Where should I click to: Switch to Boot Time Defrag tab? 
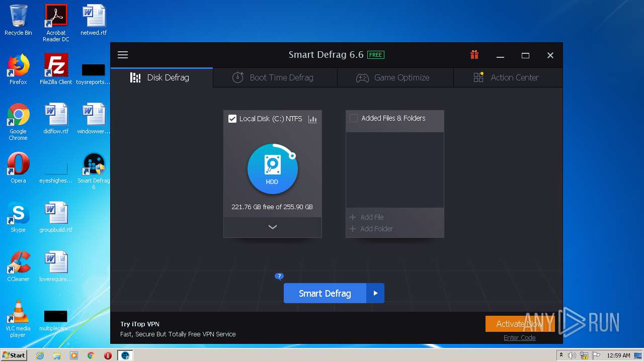pos(275,77)
